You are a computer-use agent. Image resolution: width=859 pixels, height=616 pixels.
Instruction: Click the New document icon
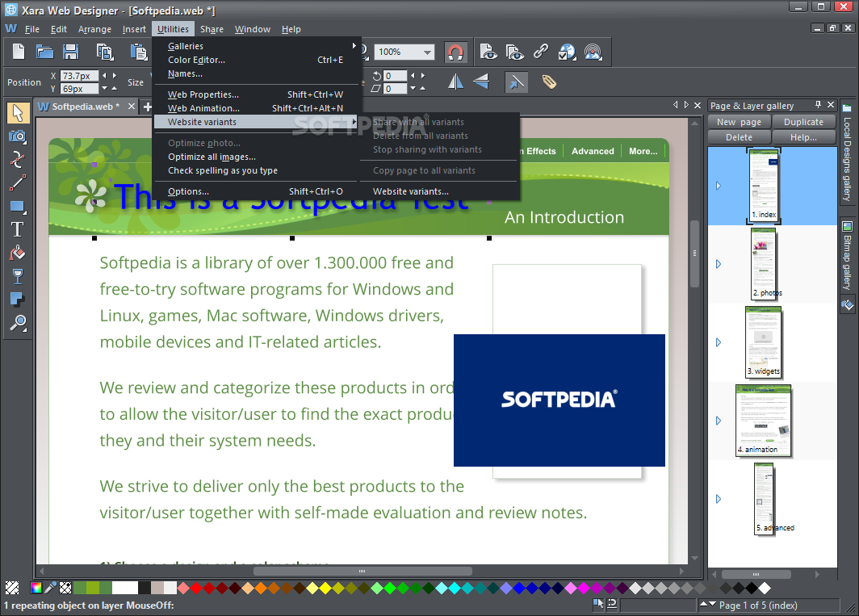pos(19,52)
